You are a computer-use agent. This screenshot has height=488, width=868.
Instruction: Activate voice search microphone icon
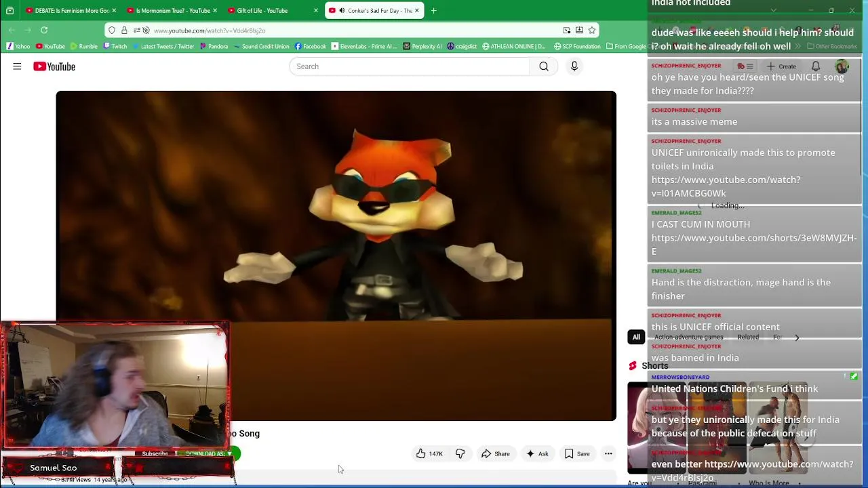coord(574,66)
